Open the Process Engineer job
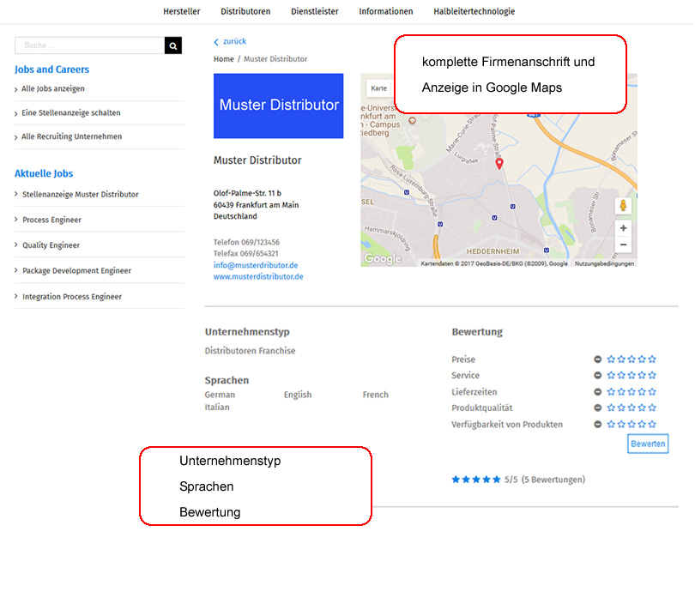695x616 pixels. click(51, 220)
